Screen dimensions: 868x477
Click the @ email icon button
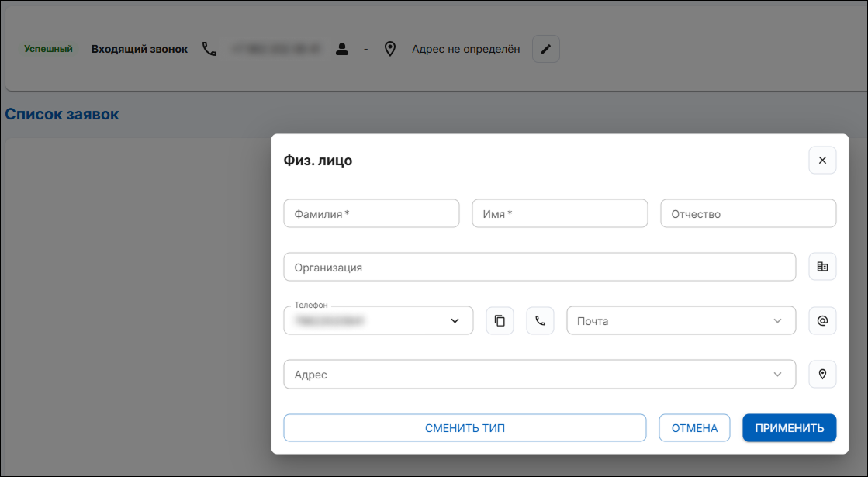tap(822, 320)
